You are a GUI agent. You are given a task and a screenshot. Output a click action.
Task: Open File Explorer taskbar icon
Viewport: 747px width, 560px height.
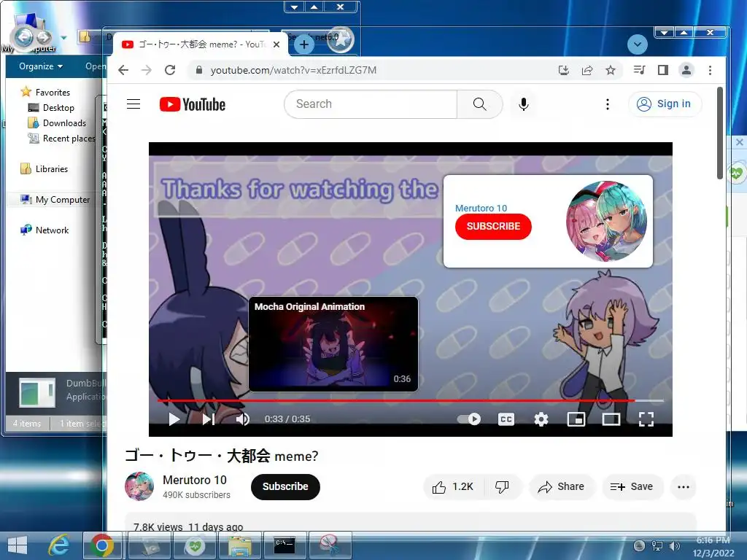(240, 545)
